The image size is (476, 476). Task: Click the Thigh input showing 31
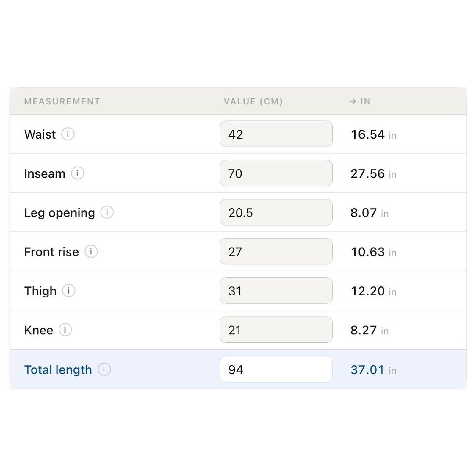pyautogui.click(x=276, y=291)
